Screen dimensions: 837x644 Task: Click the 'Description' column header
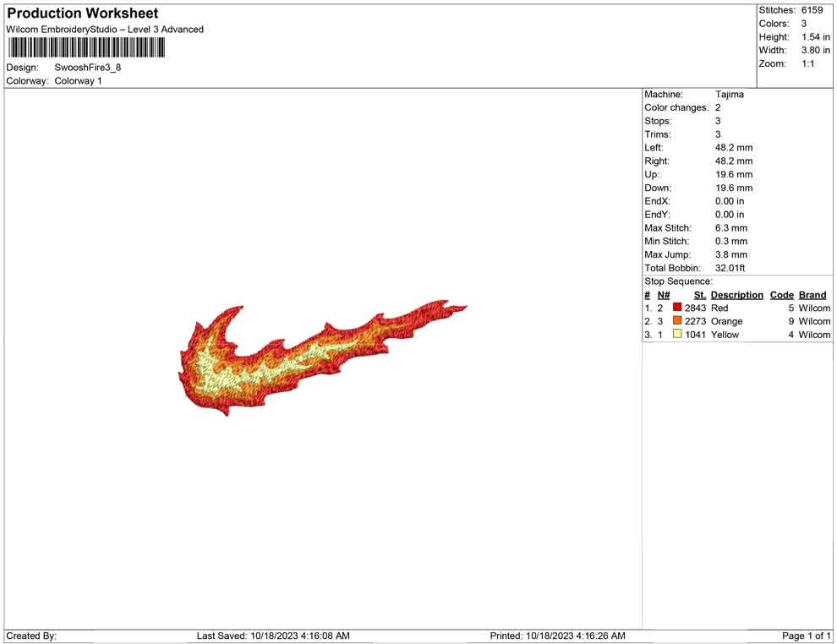click(x=737, y=295)
